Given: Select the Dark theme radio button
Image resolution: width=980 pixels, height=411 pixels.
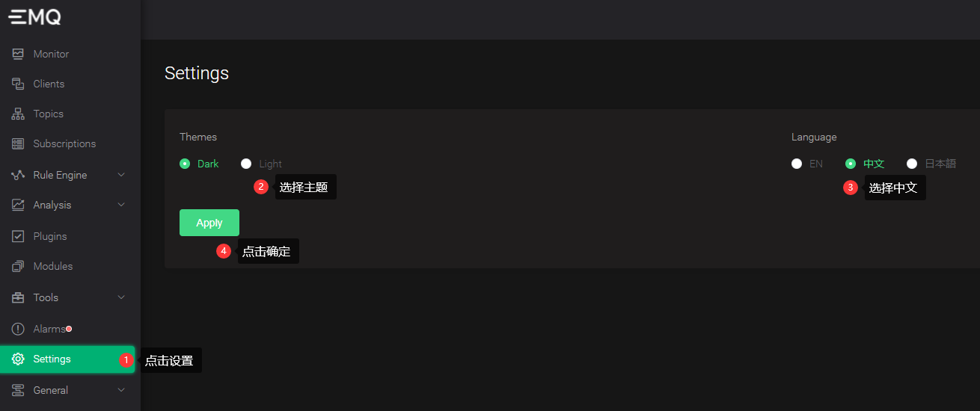Looking at the screenshot, I should tap(185, 164).
